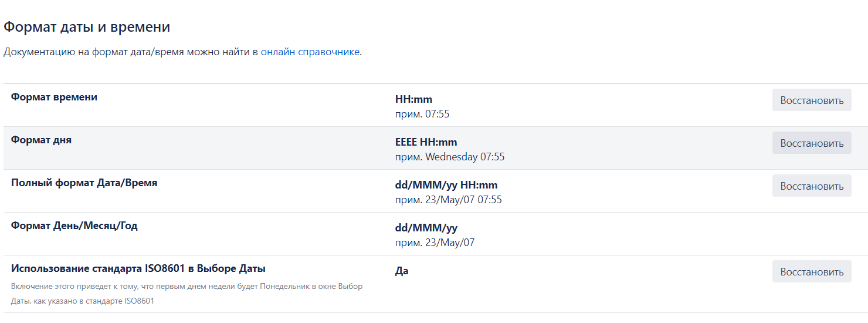Select the dd/MMM/yy HH:mm format value
868x323 pixels.
pos(446,185)
